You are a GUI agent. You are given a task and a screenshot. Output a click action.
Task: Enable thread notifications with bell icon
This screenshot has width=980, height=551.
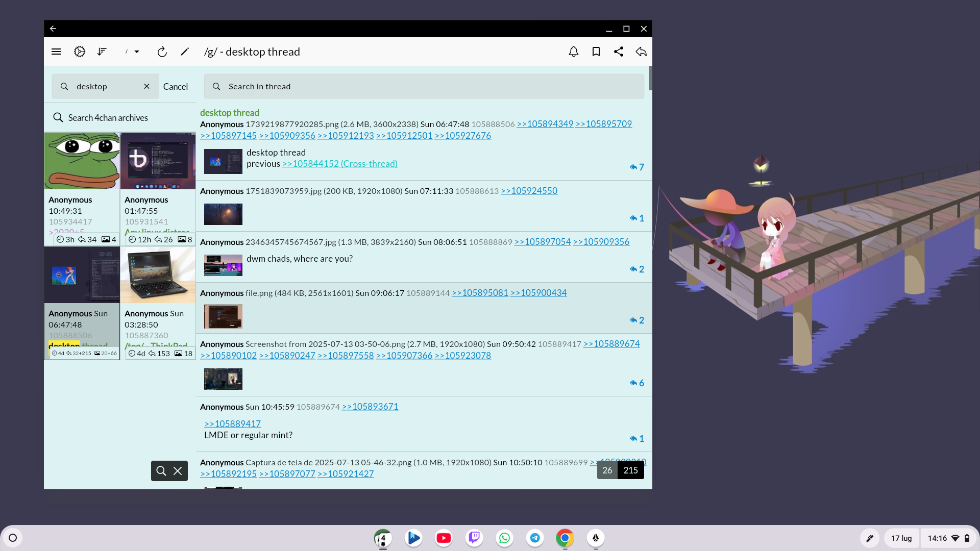click(574, 52)
